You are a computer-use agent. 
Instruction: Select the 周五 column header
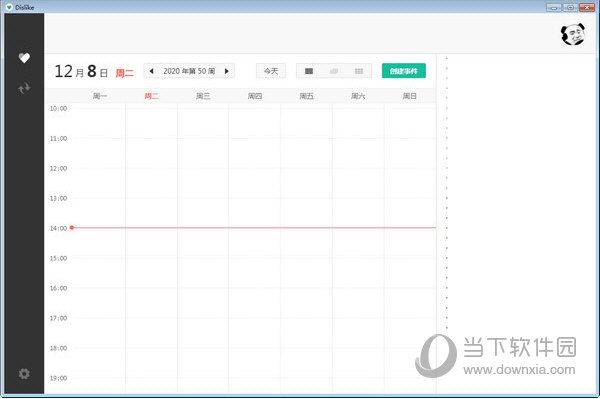pyautogui.click(x=307, y=96)
